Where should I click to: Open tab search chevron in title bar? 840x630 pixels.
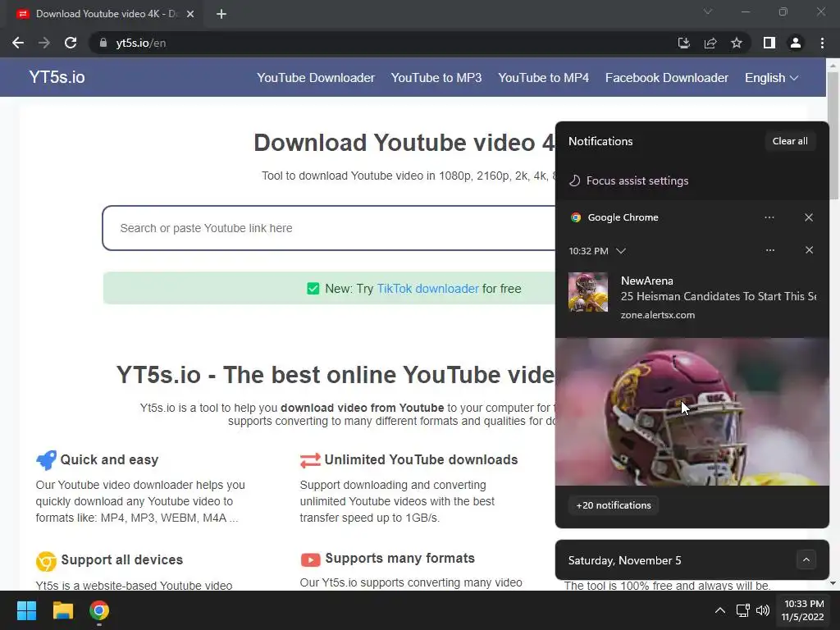point(708,11)
